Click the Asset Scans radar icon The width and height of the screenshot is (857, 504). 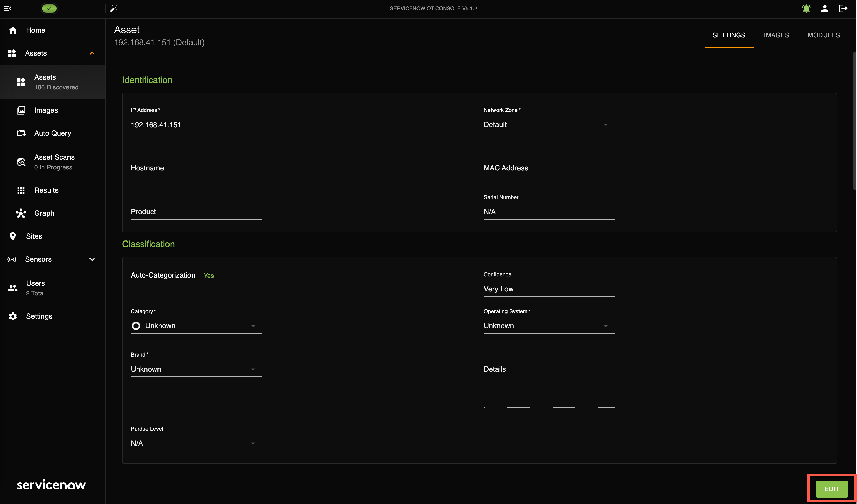coord(21,162)
